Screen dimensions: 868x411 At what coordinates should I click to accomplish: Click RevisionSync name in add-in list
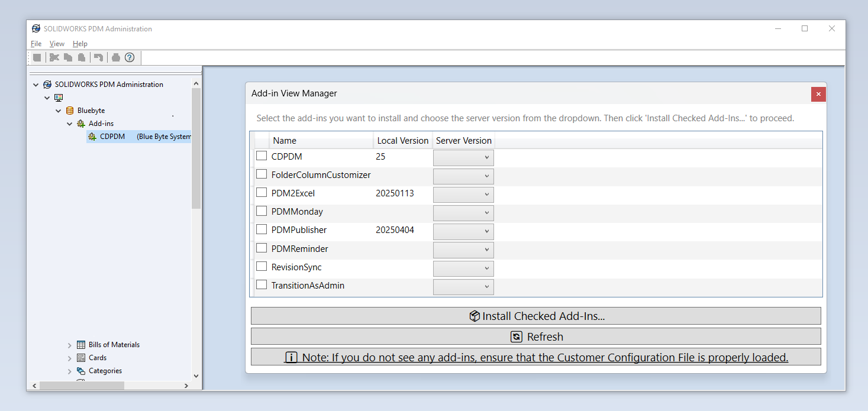click(296, 267)
